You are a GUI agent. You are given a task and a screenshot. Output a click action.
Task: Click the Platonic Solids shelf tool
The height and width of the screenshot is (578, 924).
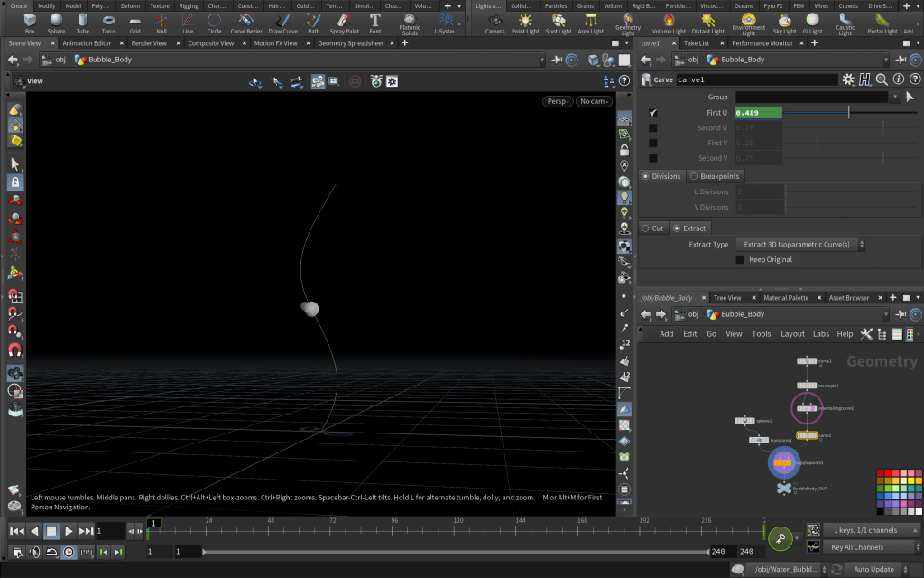tap(410, 24)
